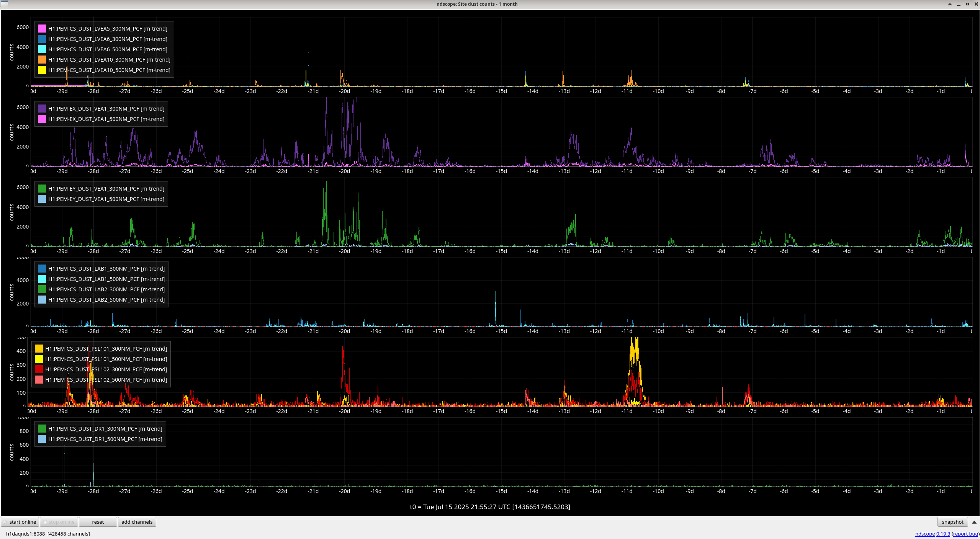The image size is (980, 539).
Task: Select H1:PEM-CS_DUST_LAB2_300NM_PCF legend label
Action: 106,289
